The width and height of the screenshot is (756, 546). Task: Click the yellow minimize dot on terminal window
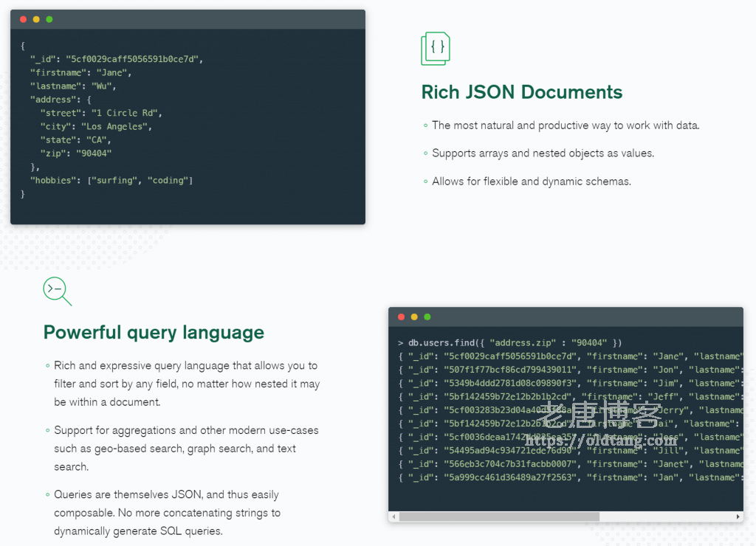(x=413, y=316)
